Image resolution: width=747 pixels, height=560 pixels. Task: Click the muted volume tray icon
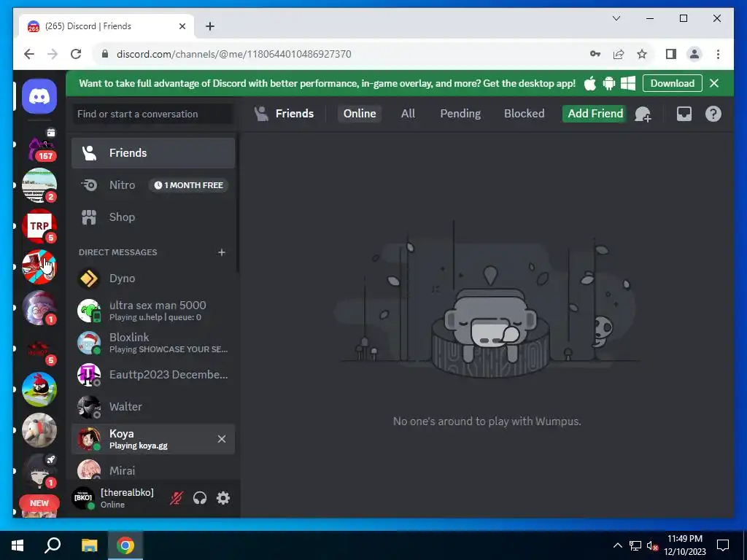[652, 545]
